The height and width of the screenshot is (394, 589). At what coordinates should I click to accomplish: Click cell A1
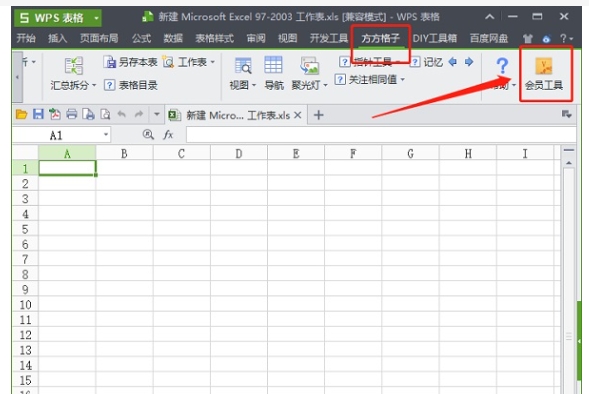(67, 168)
